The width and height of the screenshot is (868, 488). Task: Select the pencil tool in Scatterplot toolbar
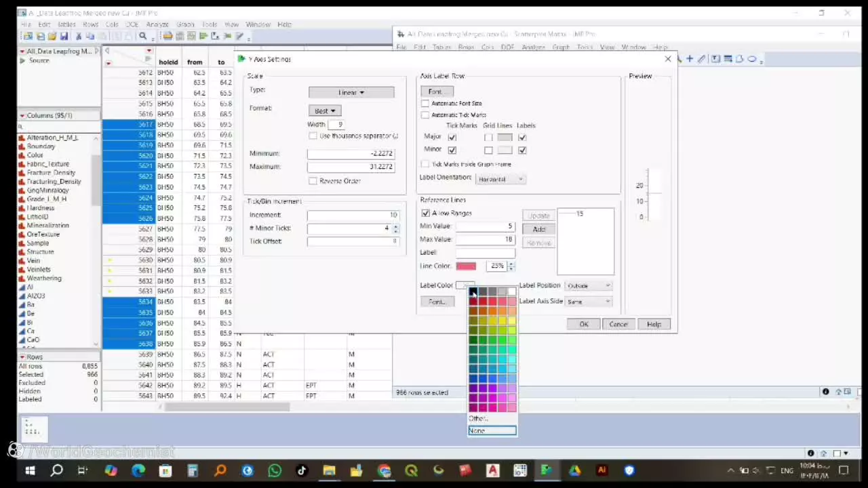click(702, 59)
